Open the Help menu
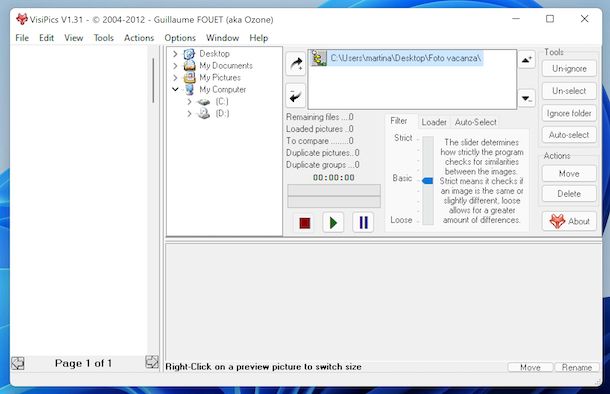Screen dimensions: 610x394 click(x=259, y=38)
